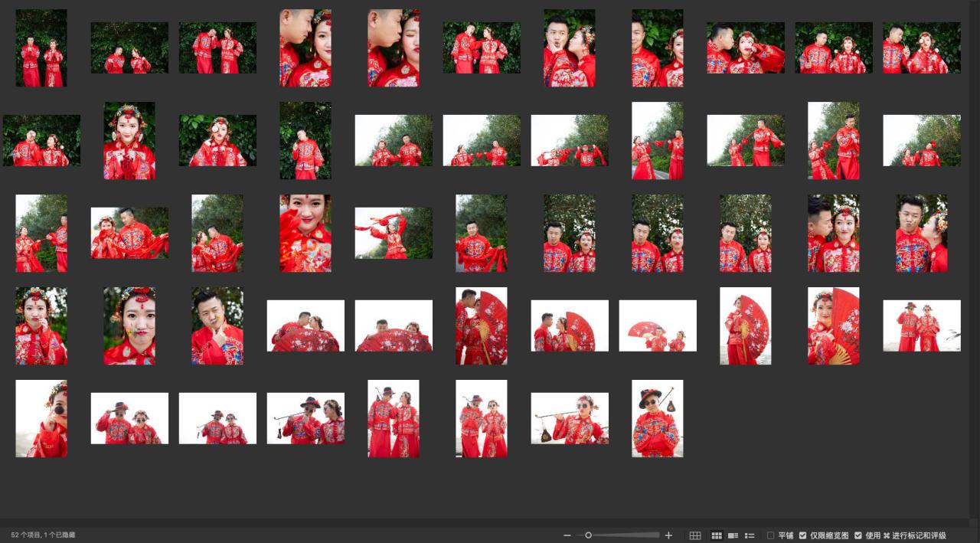Select the bride with flowing red scarf photo
980x543 pixels.
[394, 233]
